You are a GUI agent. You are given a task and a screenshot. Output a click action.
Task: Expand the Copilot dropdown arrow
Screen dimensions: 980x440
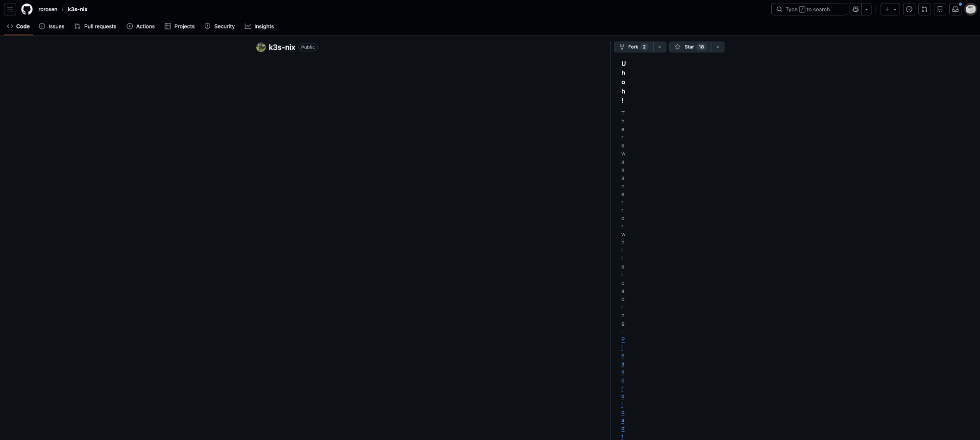tap(866, 9)
